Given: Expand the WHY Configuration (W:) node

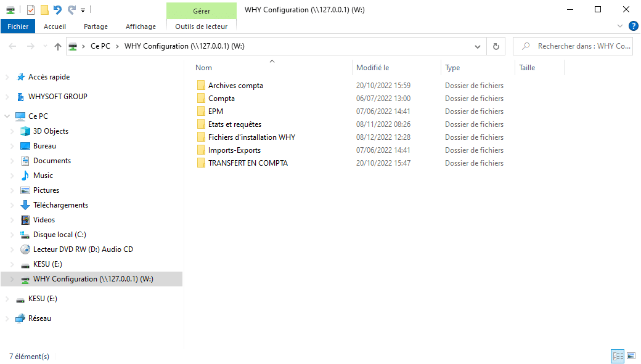Looking at the screenshot, I should (12, 279).
